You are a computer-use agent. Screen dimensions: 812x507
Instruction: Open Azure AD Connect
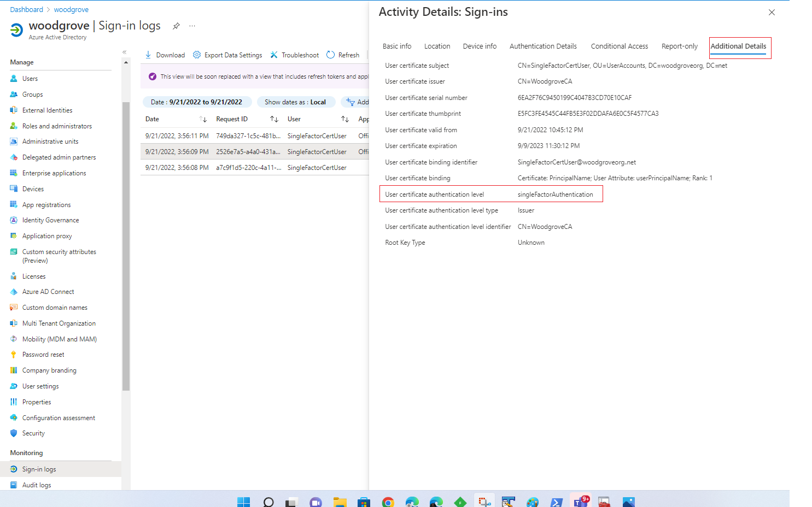pos(48,292)
